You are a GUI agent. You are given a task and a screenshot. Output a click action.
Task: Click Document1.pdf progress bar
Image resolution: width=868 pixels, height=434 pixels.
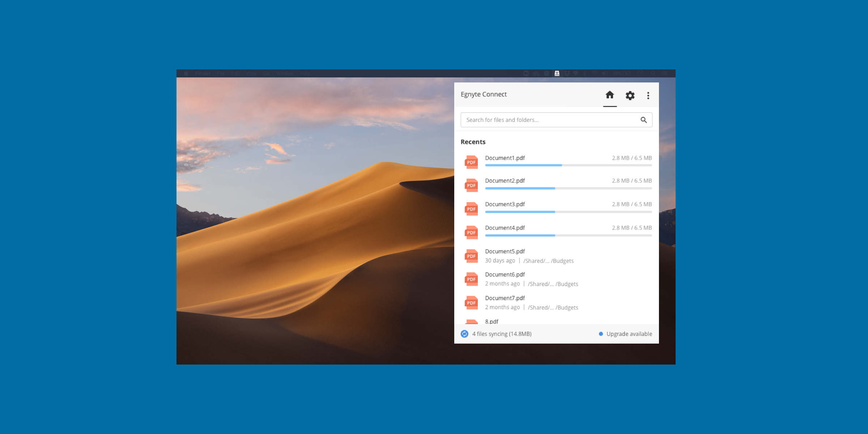tap(568, 165)
